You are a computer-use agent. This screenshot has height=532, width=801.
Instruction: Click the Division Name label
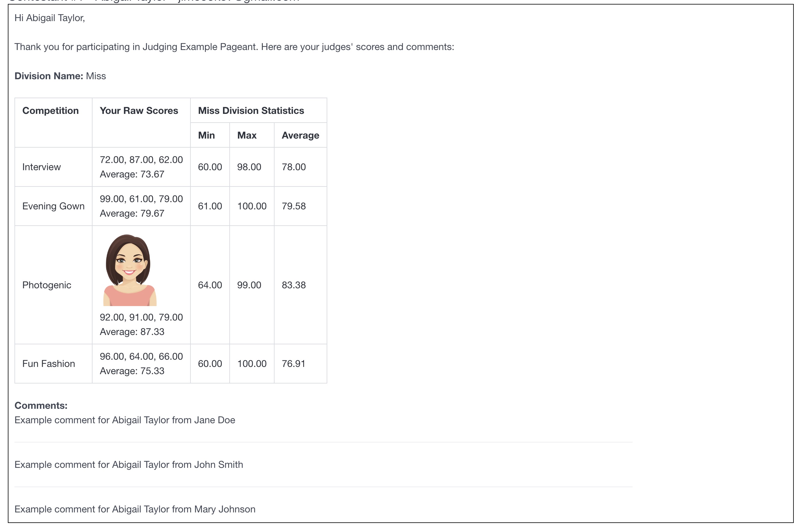pyautogui.click(x=49, y=76)
